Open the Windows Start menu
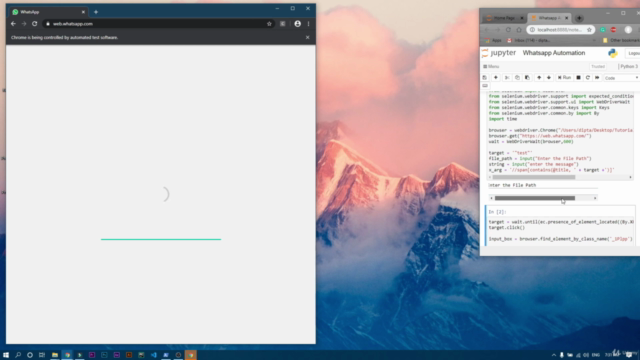This screenshot has height=360, width=640. 6,355
